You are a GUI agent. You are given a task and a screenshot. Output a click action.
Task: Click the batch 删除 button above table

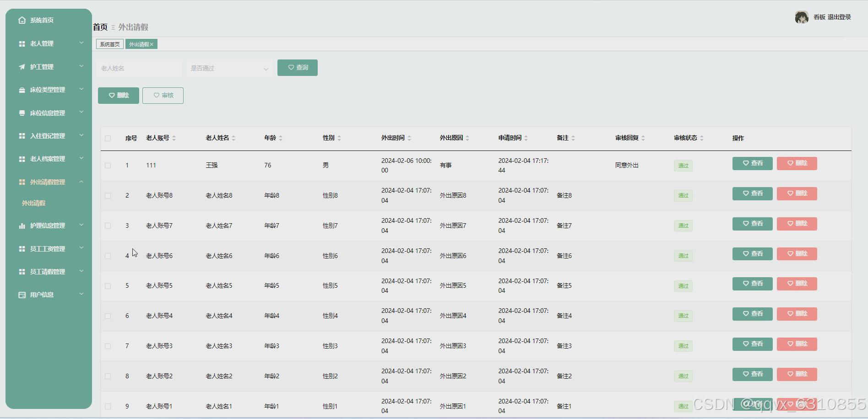pyautogui.click(x=119, y=96)
